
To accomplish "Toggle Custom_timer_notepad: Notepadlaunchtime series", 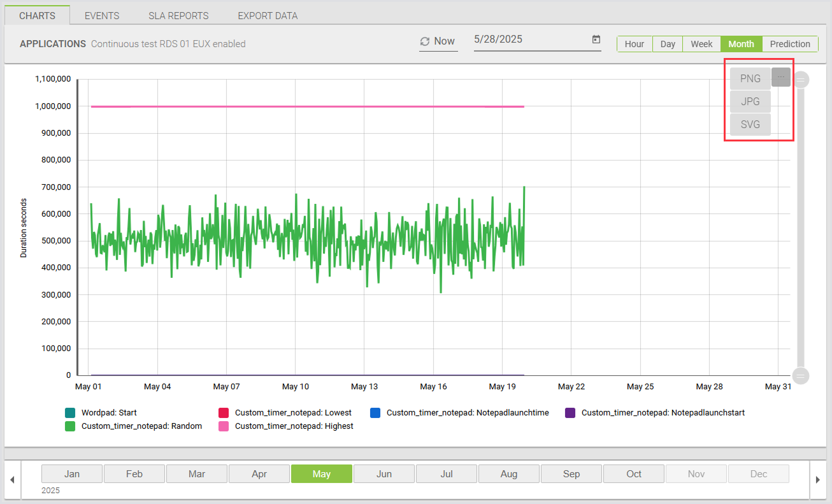I will (x=375, y=413).
